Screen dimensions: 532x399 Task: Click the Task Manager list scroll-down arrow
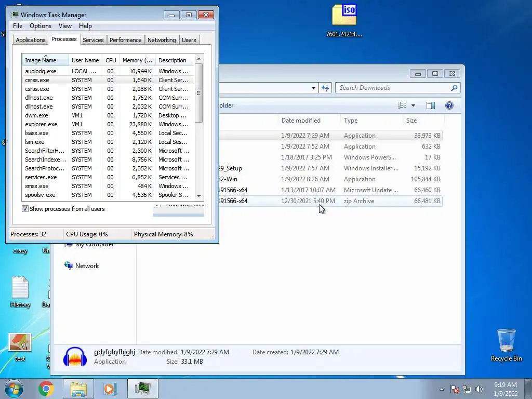199,196
